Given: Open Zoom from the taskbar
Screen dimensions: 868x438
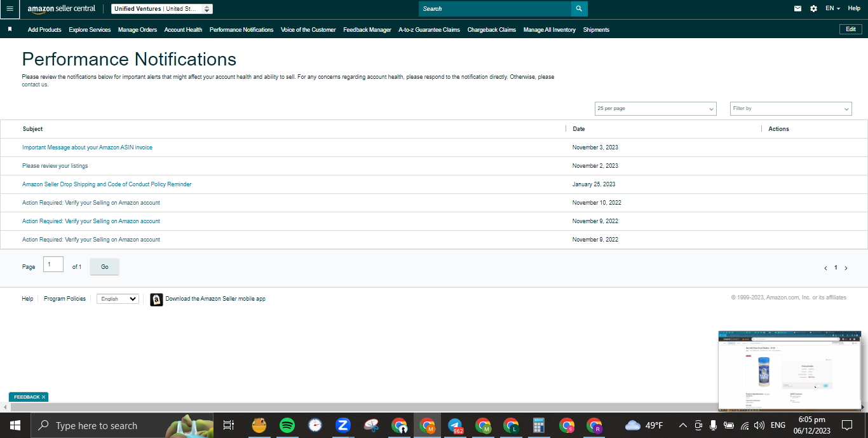Looking at the screenshot, I should [x=343, y=425].
